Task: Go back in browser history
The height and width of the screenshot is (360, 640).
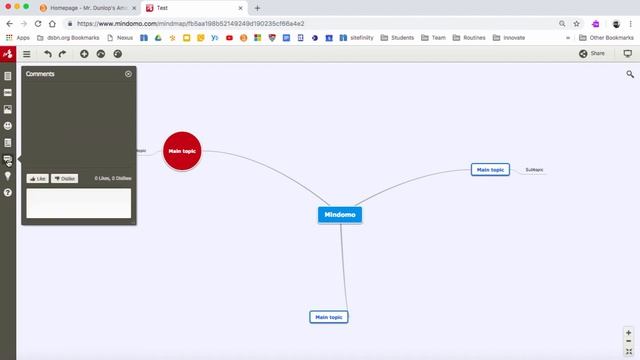Action: coord(9,24)
